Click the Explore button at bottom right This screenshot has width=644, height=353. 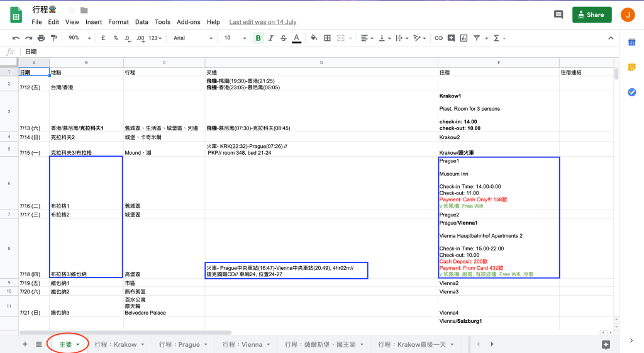(x=606, y=344)
